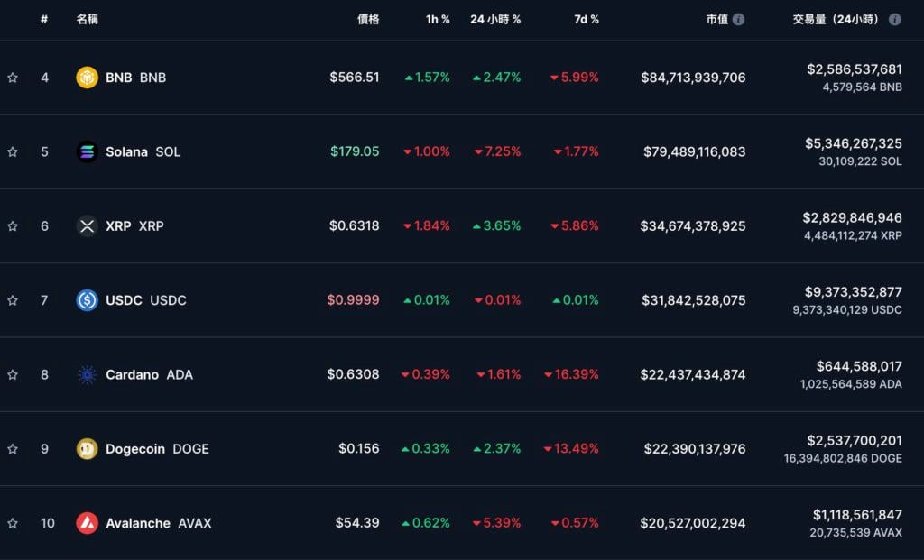The image size is (924, 560).
Task: Sort by the 7d % column
Action: 587,19
